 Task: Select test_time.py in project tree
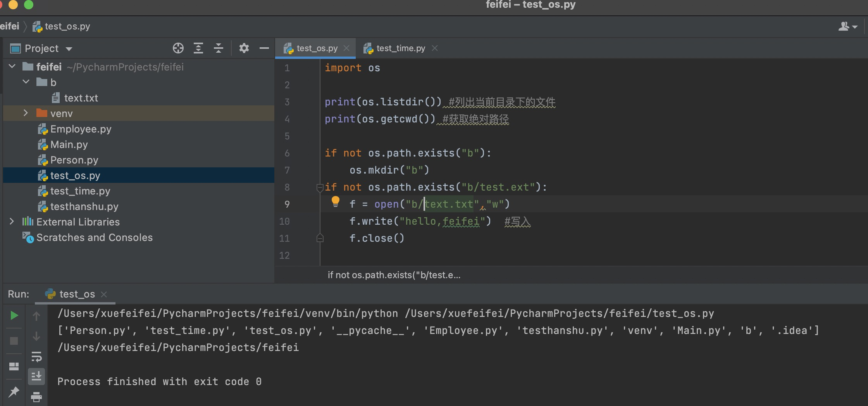139,191
